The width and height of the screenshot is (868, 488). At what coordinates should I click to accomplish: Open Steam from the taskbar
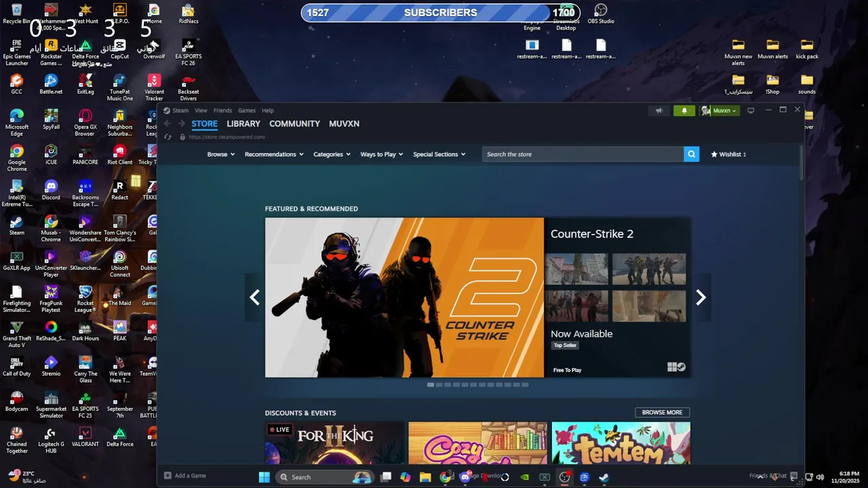pyautogui.click(x=604, y=477)
